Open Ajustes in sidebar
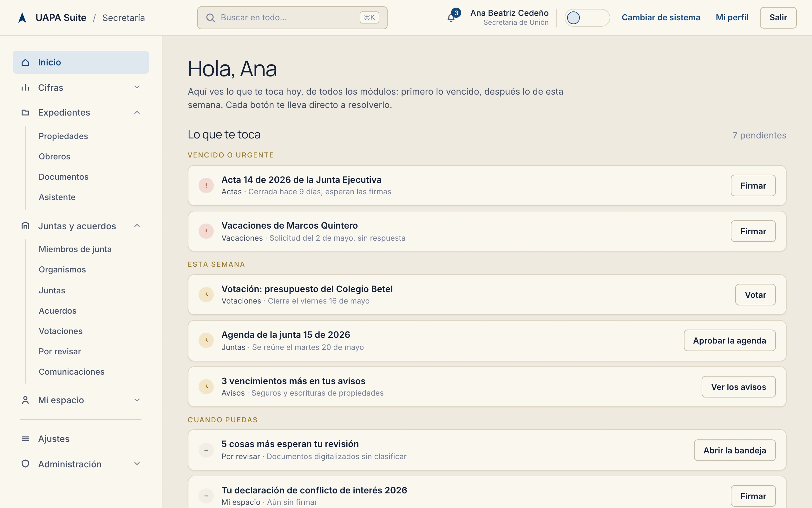Image resolution: width=812 pixels, height=508 pixels. click(81, 439)
